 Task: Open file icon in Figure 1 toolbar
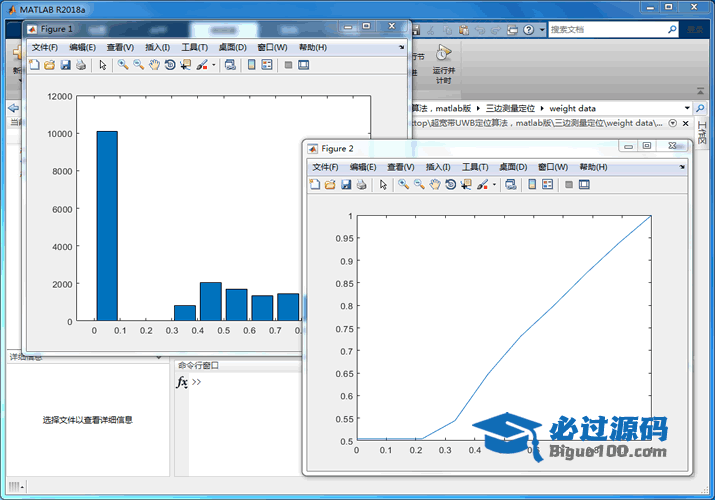(x=50, y=65)
